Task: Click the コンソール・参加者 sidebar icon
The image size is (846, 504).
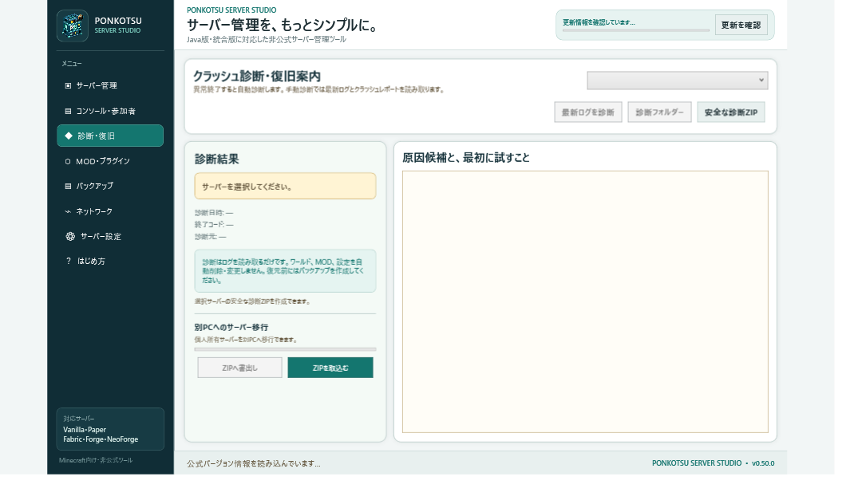Action: (68, 111)
